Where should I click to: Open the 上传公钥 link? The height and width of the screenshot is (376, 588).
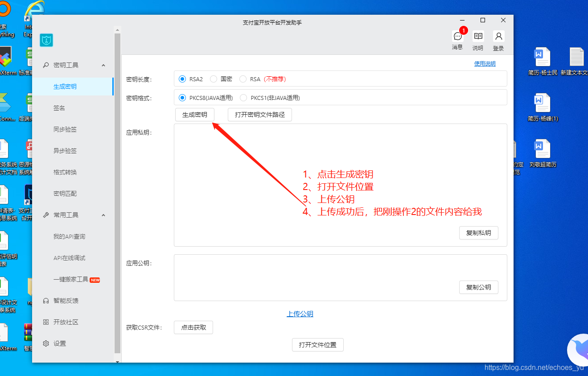[300, 314]
